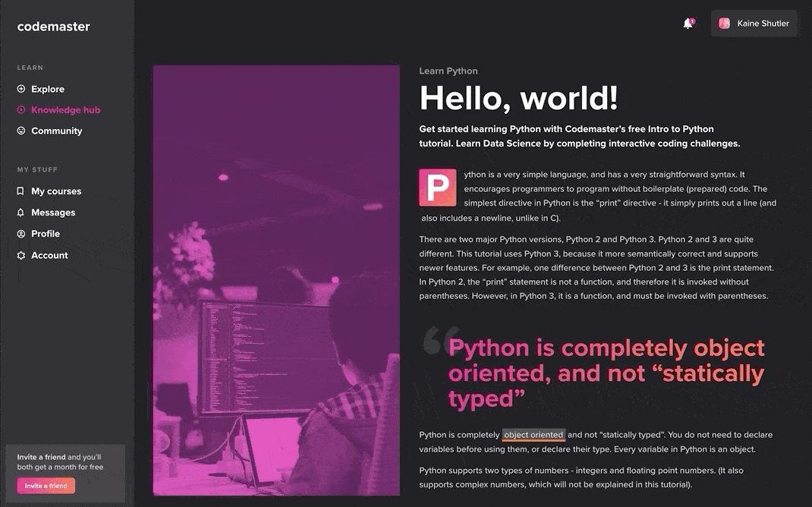Click the My courses bookmark icon

click(x=21, y=191)
